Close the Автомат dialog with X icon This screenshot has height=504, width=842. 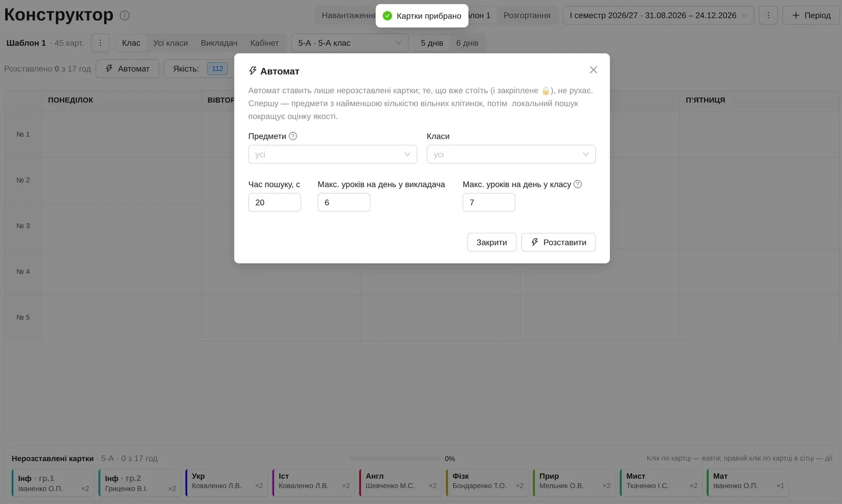[x=593, y=70]
